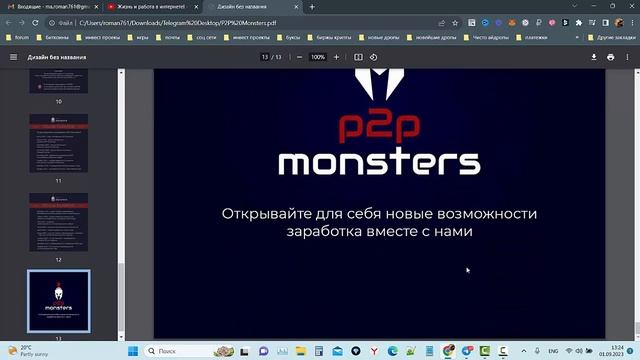Image resolution: width=640 pixels, height=360 pixels.
Task: Click the 100% zoom level field
Action: click(x=318, y=57)
